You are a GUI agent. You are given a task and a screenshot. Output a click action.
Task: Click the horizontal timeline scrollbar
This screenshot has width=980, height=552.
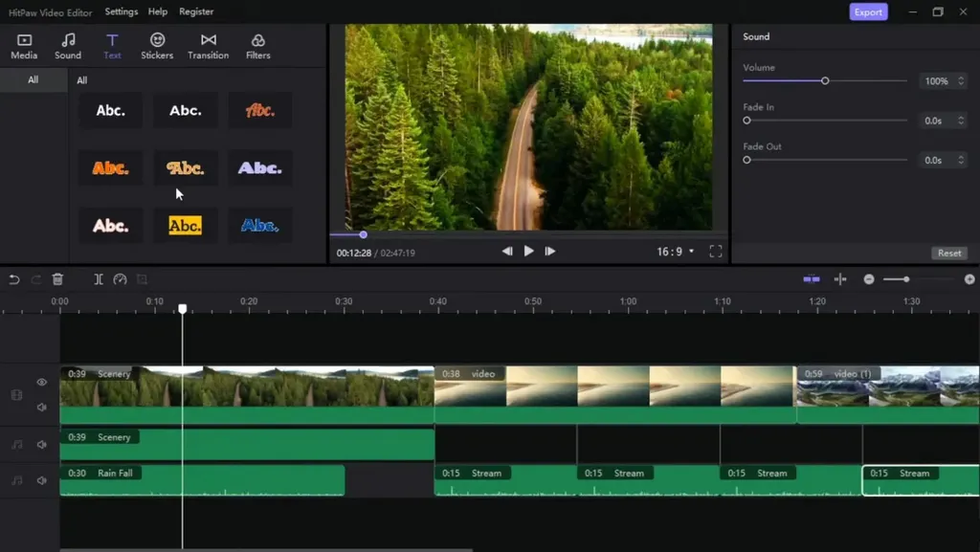coord(266,549)
